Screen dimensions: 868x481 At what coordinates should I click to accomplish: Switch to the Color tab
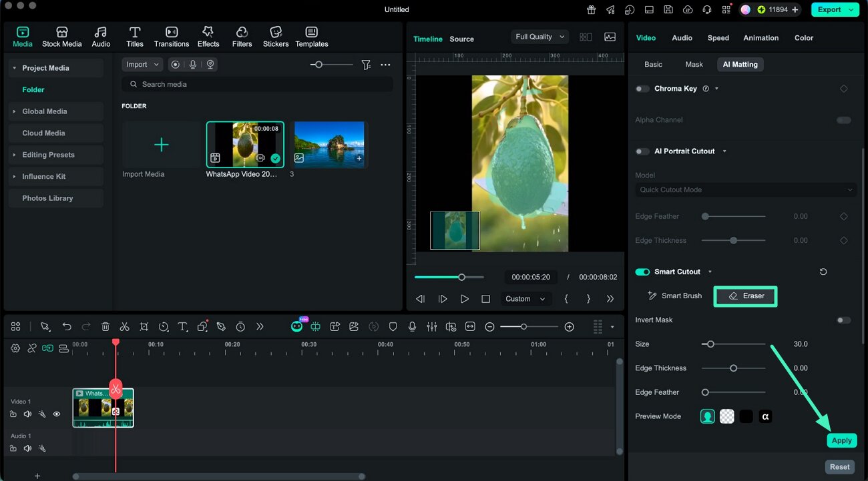click(804, 38)
